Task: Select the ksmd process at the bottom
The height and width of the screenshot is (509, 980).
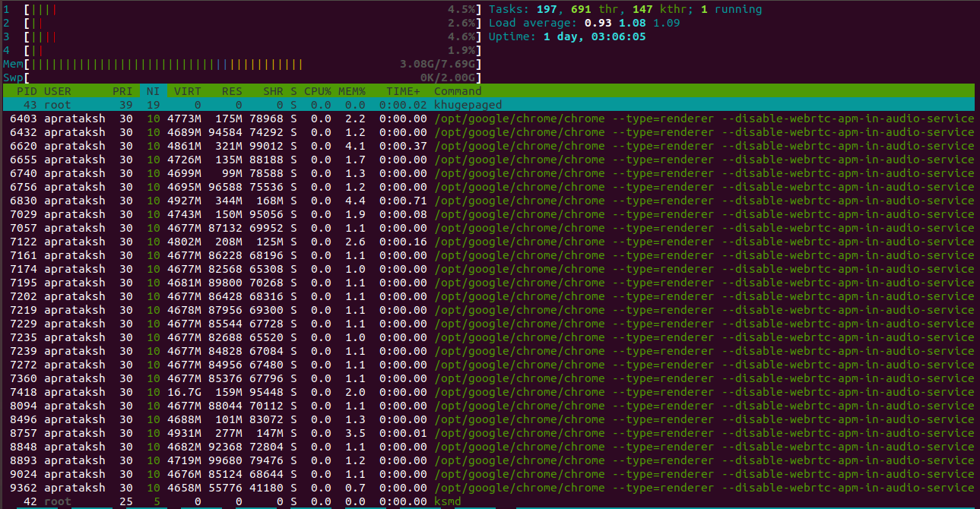Action: coord(304,501)
